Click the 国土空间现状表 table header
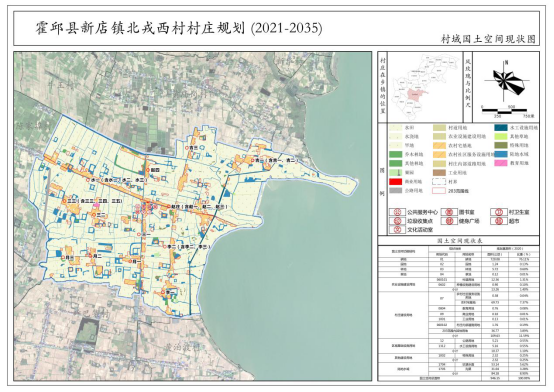This screenshot has height=392, width=554. (459, 241)
